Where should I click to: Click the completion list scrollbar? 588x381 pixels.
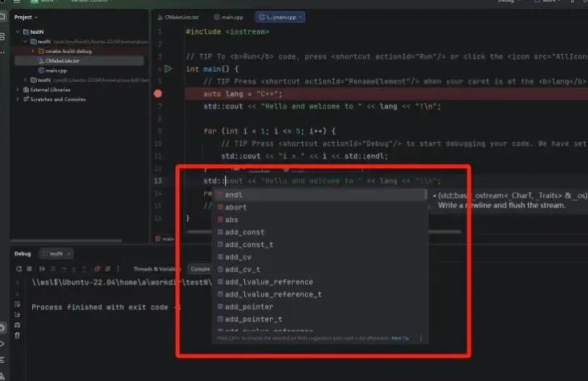(x=425, y=194)
